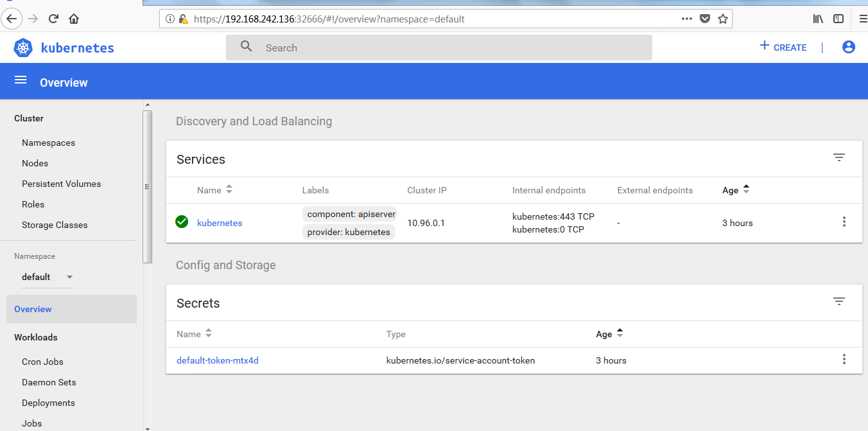The image size is (868, 431).
Task: Select Overview in the sidebar
Action: 71,309
